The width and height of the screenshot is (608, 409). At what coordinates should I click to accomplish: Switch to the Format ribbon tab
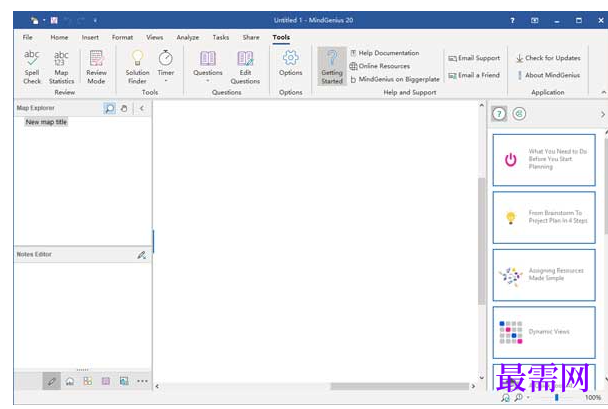coord(123,37)
